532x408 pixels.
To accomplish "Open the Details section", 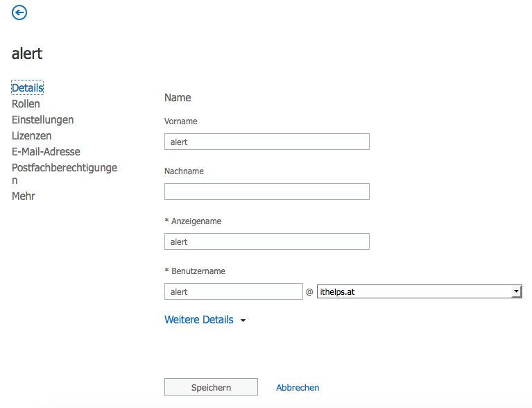I will [x=28, y=87].
